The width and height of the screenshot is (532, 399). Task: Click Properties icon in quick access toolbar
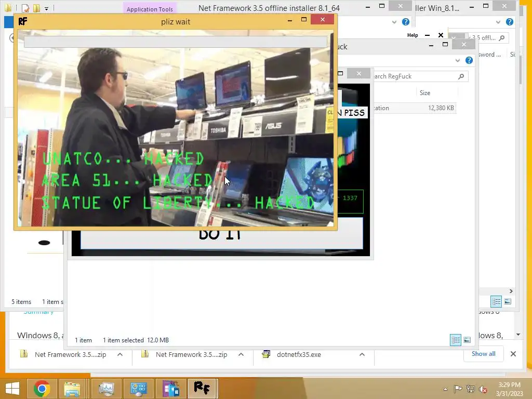click(x=25, y=8)
